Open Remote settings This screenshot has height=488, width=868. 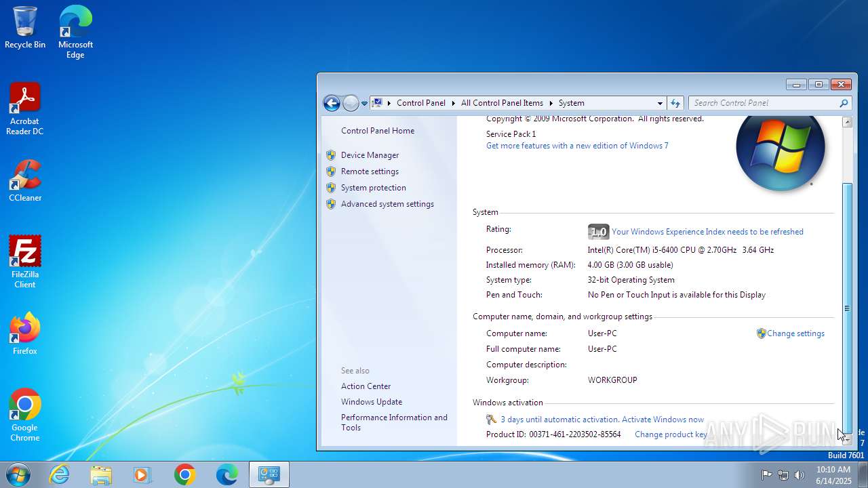coord(370,171)
